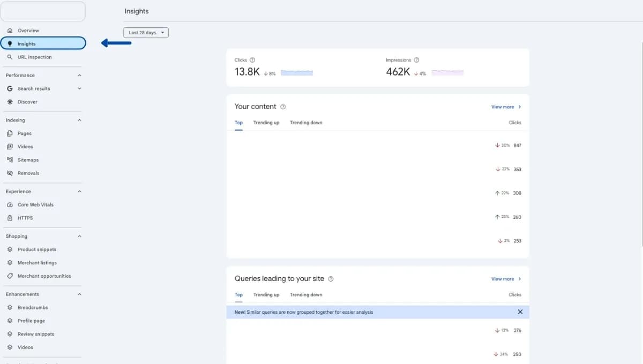Image resolution: width=643 pixels, height=364 pixels.
Task: Collapse the Enhancements section
Action: point(79,294)
